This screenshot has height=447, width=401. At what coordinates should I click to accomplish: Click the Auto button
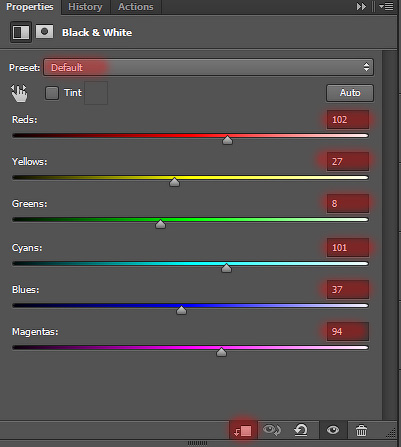(x=350, y=93)
